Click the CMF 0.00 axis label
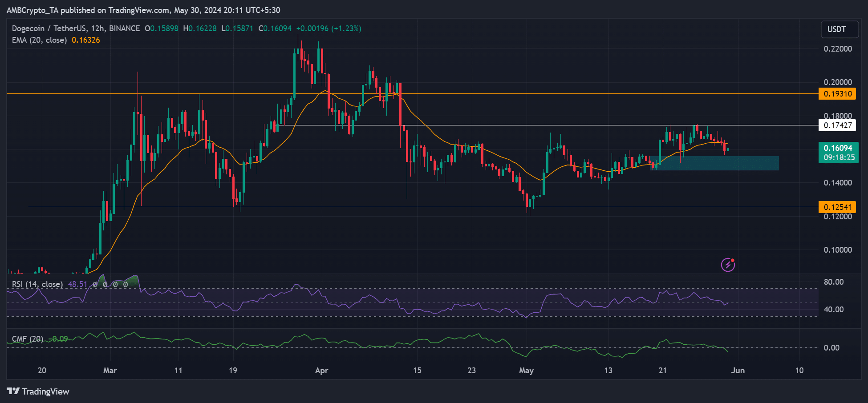 (x=831, y=348)
